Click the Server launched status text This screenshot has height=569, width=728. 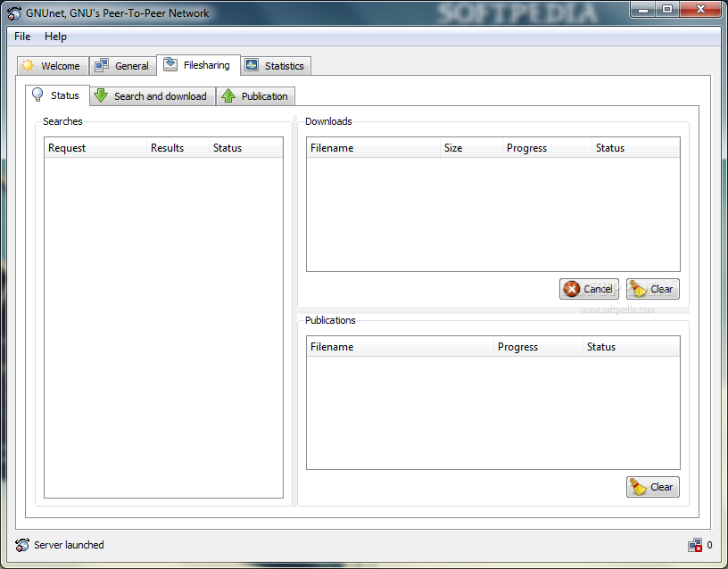69,545
